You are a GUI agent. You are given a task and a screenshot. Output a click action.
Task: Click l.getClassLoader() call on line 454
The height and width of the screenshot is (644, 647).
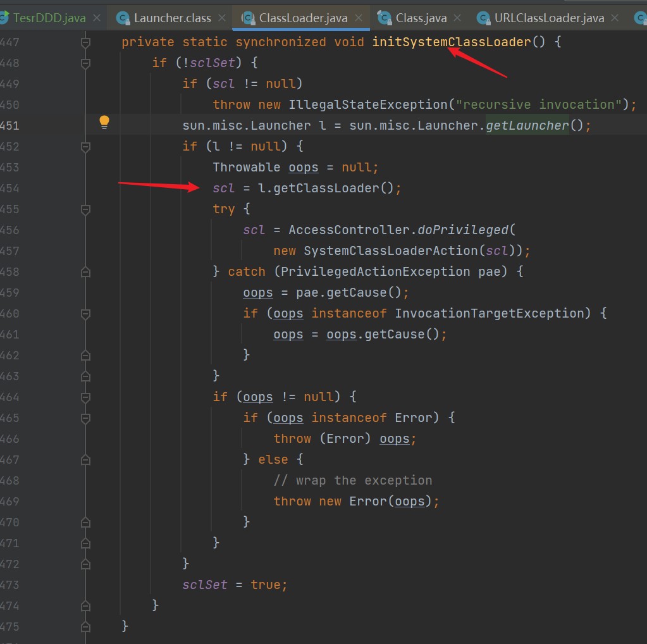(326, 189)
